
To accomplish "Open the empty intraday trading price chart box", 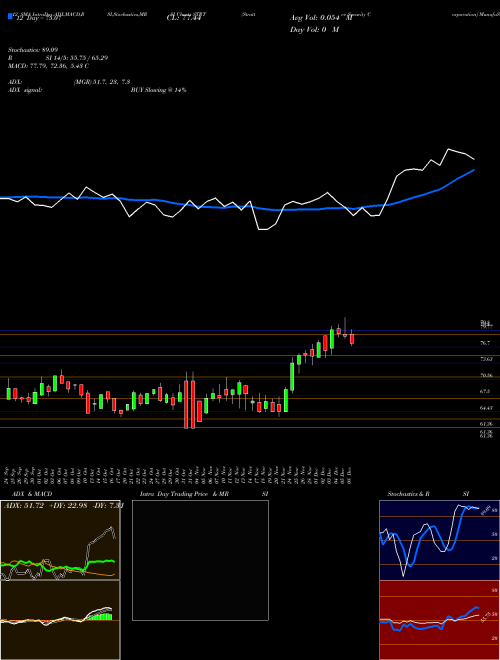I will pyautogui.click(x=200, y=560).
